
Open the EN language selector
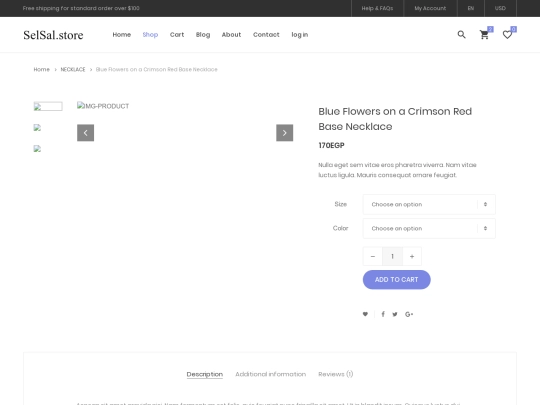click(471, 8)
